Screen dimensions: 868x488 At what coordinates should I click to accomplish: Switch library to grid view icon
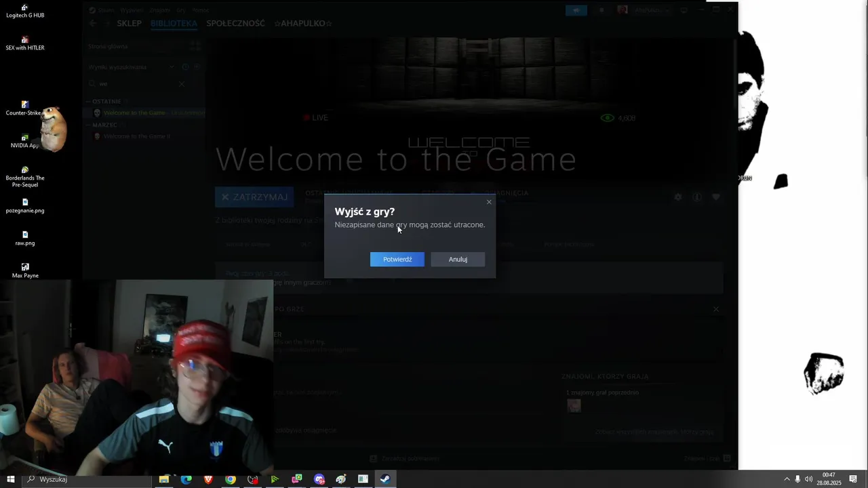tap(195, 46)
